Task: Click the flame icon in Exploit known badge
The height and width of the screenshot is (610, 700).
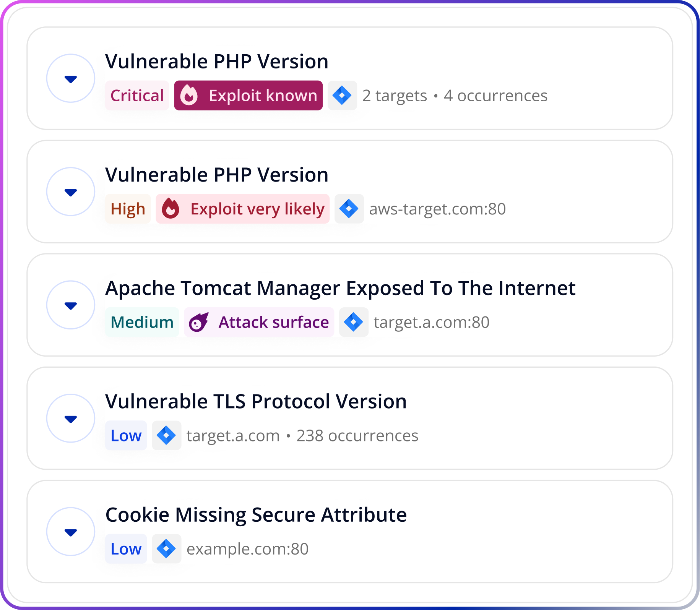Action: 189,95
